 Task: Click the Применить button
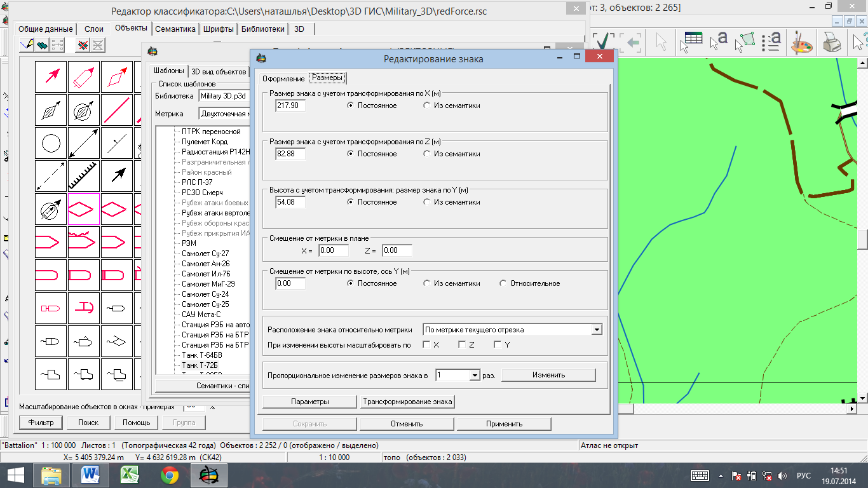(x=504, y=424)
